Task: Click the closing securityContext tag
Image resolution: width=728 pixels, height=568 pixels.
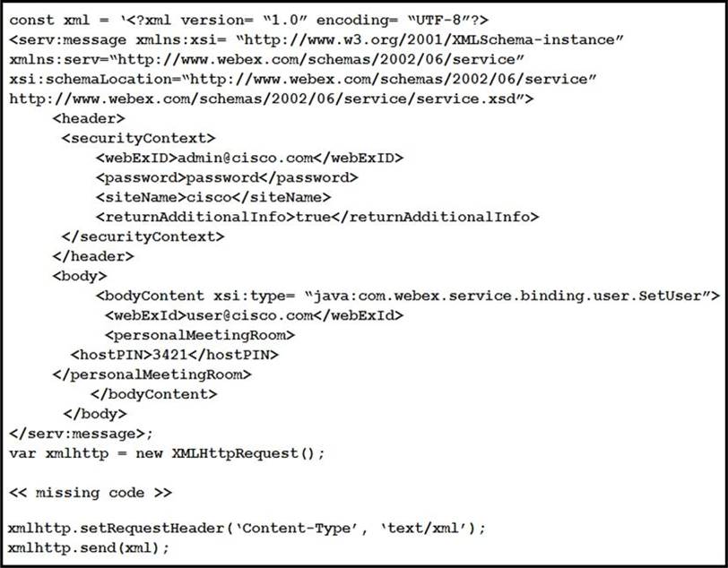Action: coord(143,237)
